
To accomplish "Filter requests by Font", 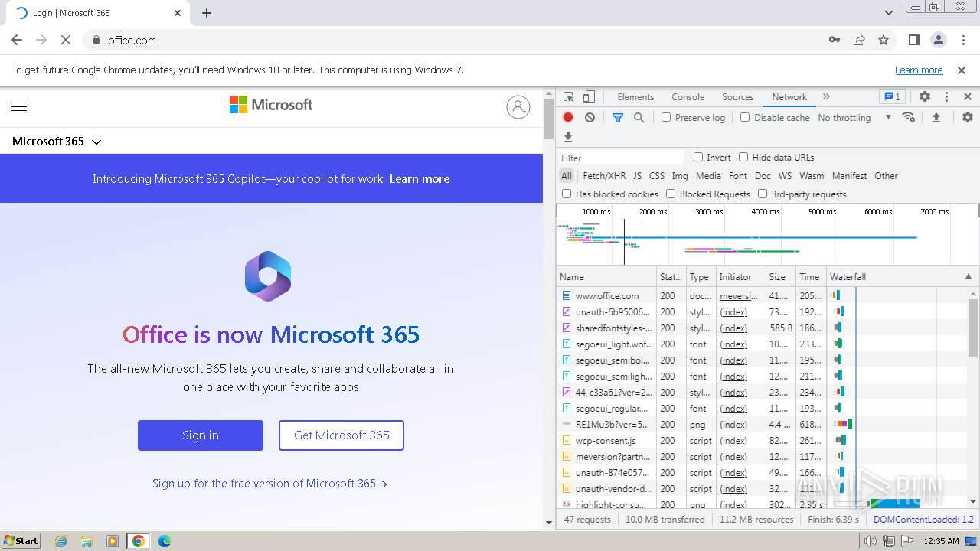I will pyautogui.click(x=738, y=176).
